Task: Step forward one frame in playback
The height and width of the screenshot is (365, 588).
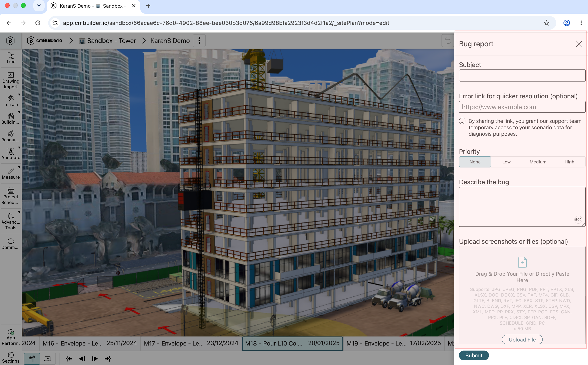Action: tap(95, 359)
